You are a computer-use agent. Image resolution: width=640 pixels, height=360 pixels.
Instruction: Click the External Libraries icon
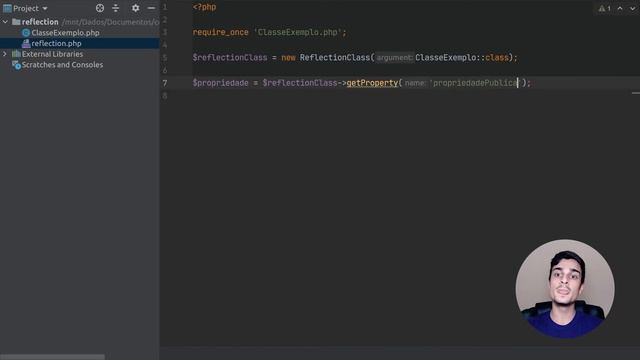(16, 54)
